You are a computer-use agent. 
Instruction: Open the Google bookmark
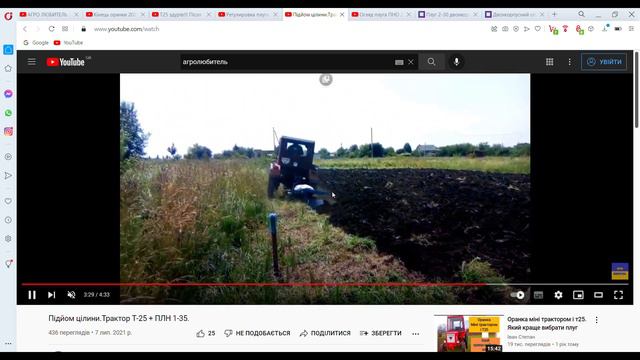point(36,42)
